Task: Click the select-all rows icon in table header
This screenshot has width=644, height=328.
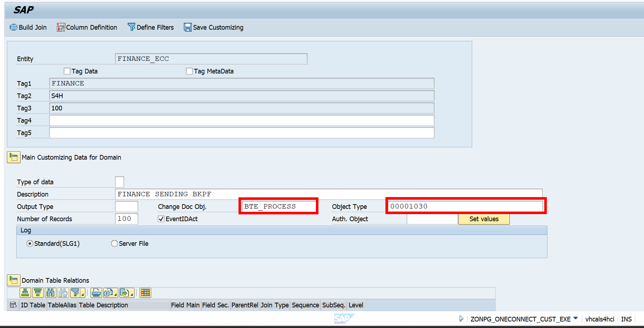Action: coord(13,305)
